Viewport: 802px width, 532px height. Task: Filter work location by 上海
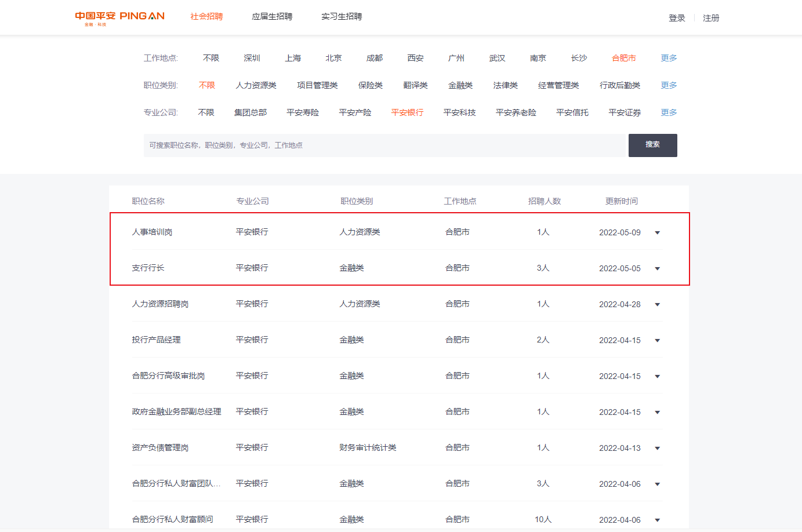(x=293, y=58)
